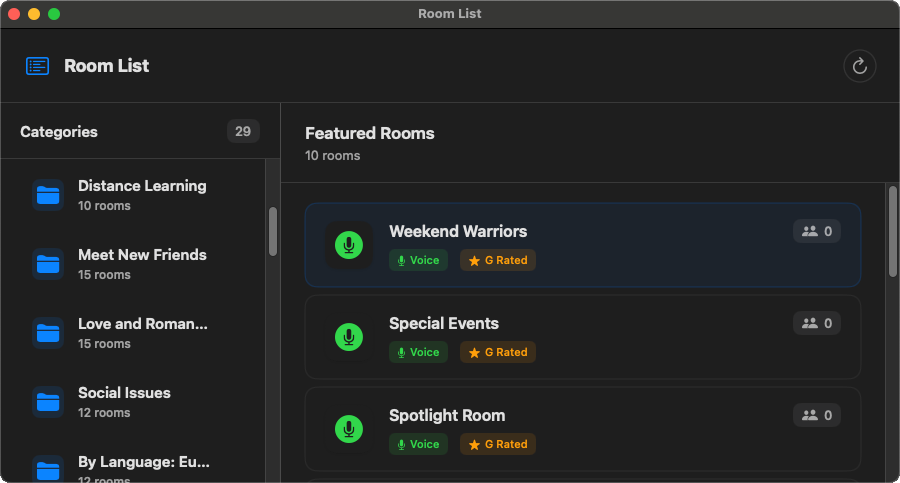900x483 pixels.
Task: Click the G Rated tag on Special Events
Action: pos(498,352)
